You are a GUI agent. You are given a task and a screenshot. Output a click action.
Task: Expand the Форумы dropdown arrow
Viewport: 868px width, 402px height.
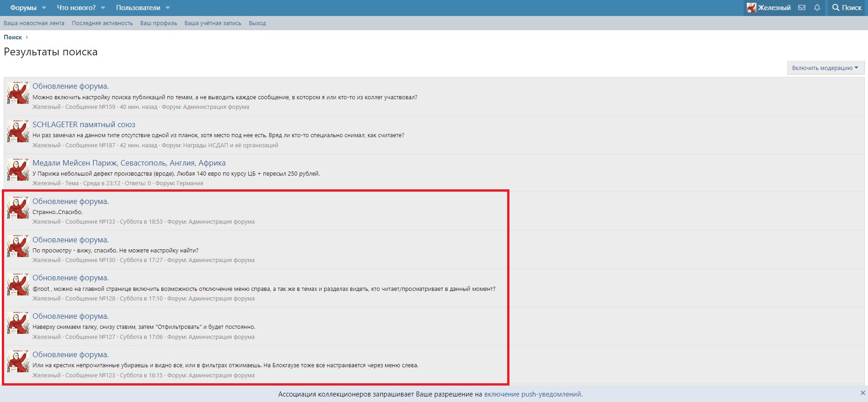pyautogui.click(x=44, y=8)
